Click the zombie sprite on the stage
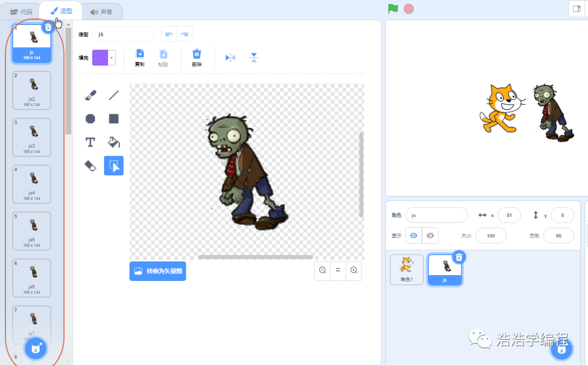The width and height of the screenshot is (588, 366). click(553, 113)
